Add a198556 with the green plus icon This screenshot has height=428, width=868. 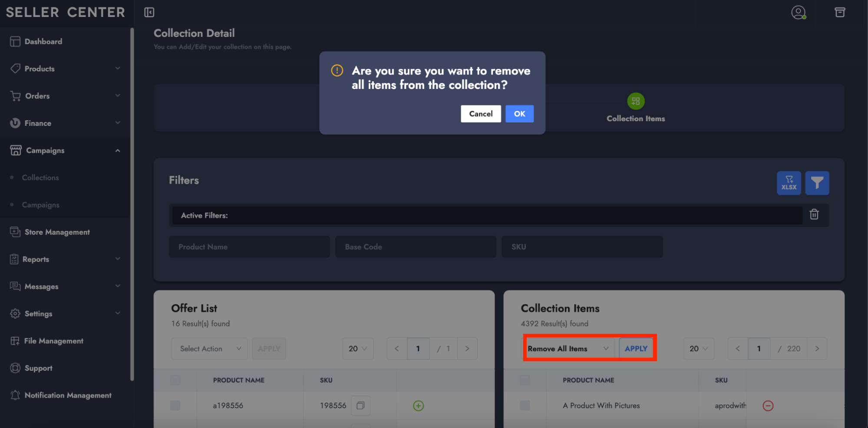(x=418, y=405)
